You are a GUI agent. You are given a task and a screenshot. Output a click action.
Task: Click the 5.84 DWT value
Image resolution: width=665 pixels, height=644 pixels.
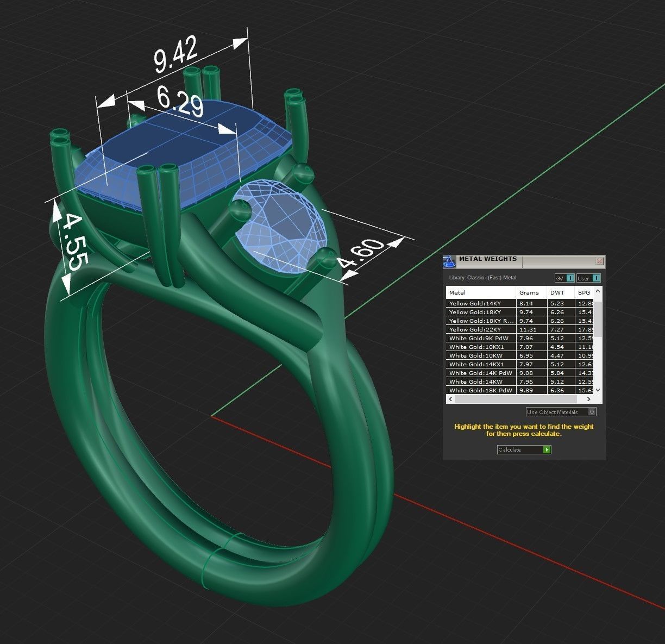click(557, 373)
